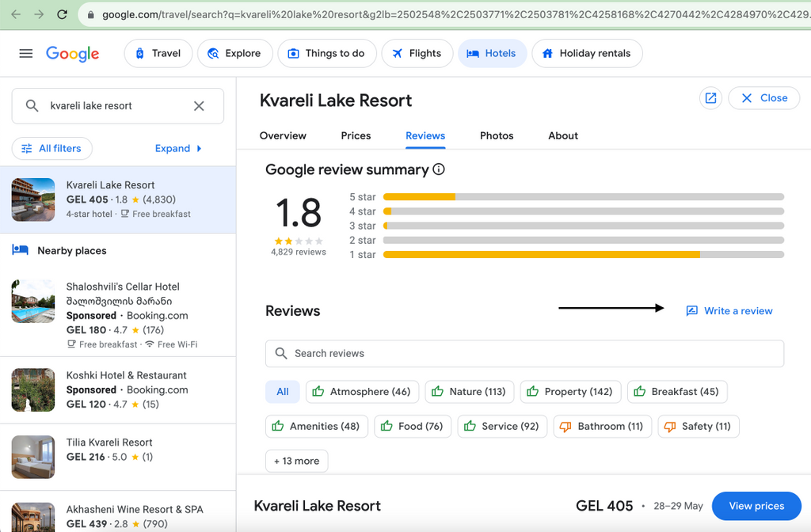Image resolution: width=811 pixels, height=532 pixels.
Task: Clear the 'kvareli lake resort' search text
Action: (x=199, y=106)
